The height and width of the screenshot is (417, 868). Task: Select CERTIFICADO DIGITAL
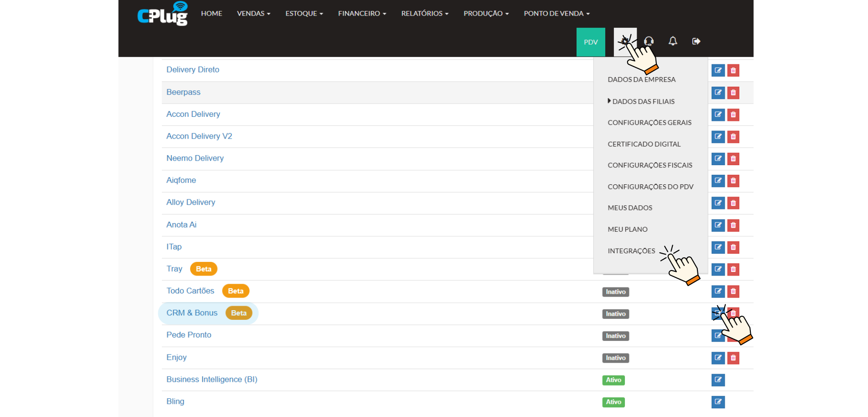[x=644, y=144]
